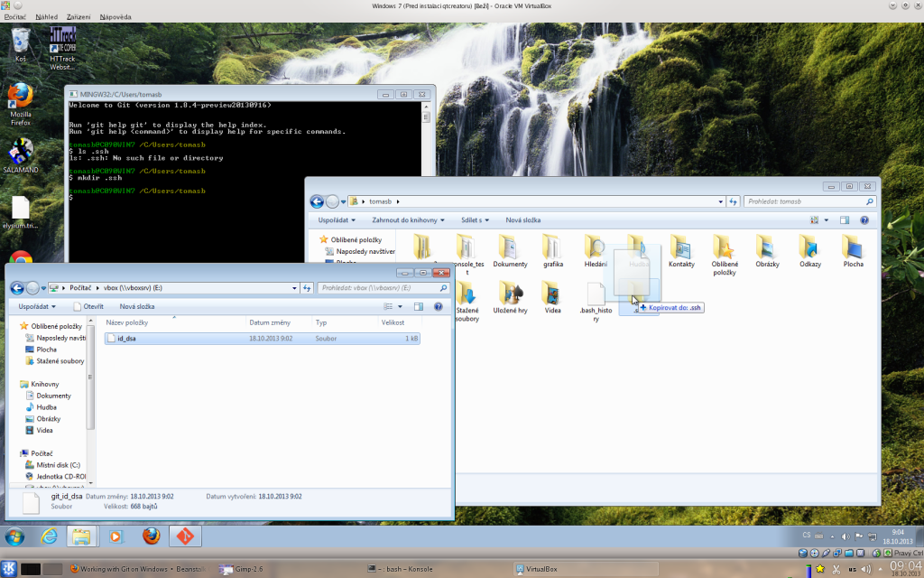Click Otevřít in the vbox (E:) toolbar
The width and height of the screenshot is (924, 578).
tap(88, 307)
